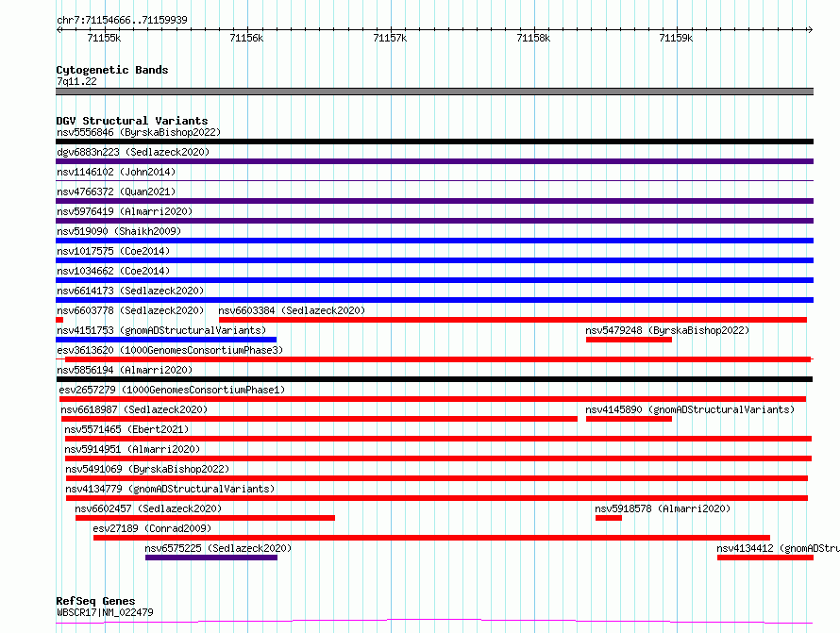840x633 pixels.
Task: Click the chr7:71154666..71159939 coordinate label
Action: point(122,21)
